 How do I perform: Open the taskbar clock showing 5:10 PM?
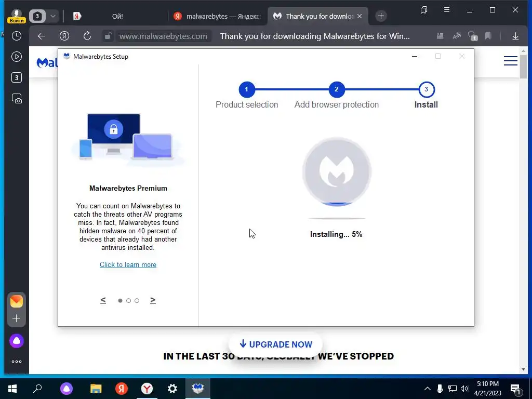click(487, 389)
